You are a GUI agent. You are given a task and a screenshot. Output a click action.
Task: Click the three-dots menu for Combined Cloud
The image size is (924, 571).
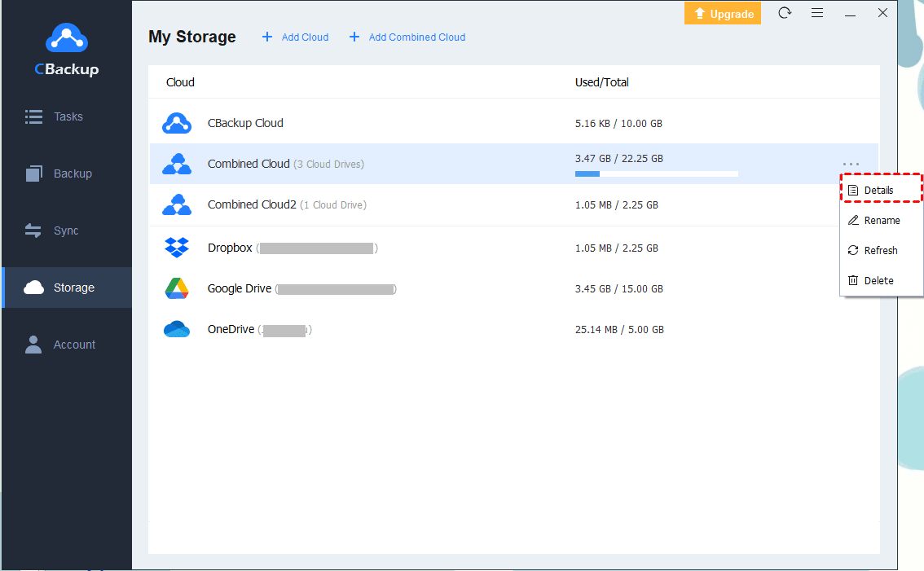tap(851, 164)
